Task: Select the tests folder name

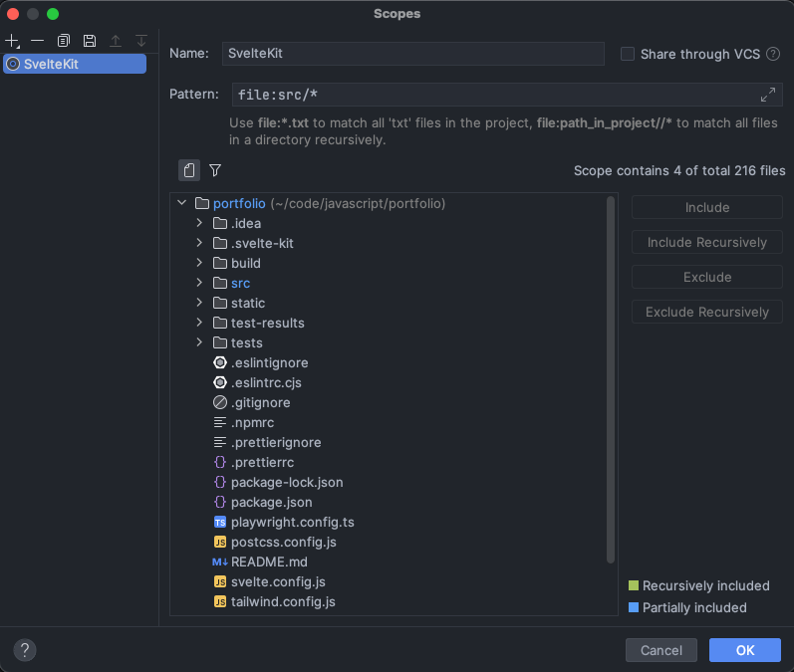Action: (247, 343)
